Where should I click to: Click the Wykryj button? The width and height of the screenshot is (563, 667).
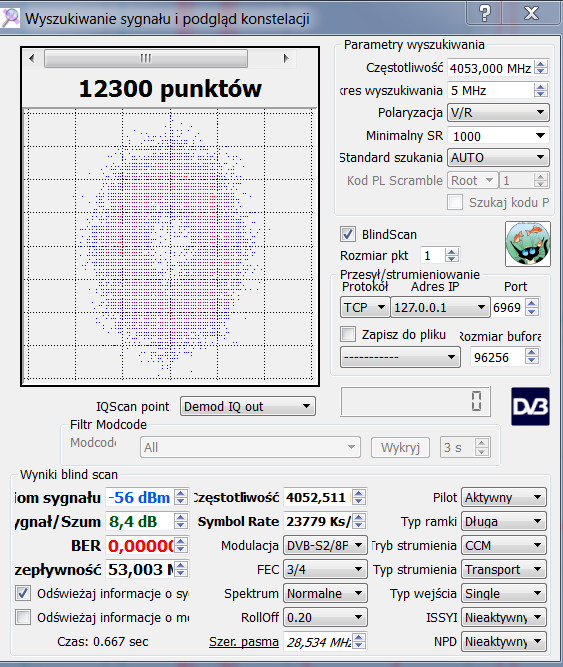(400, 448)
